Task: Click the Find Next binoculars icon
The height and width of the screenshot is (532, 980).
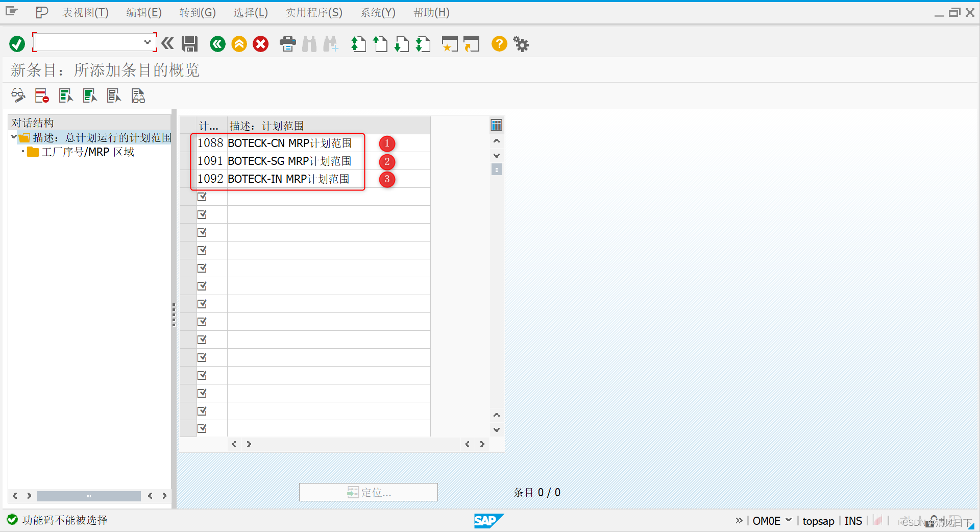Action: tap(331, 44)
